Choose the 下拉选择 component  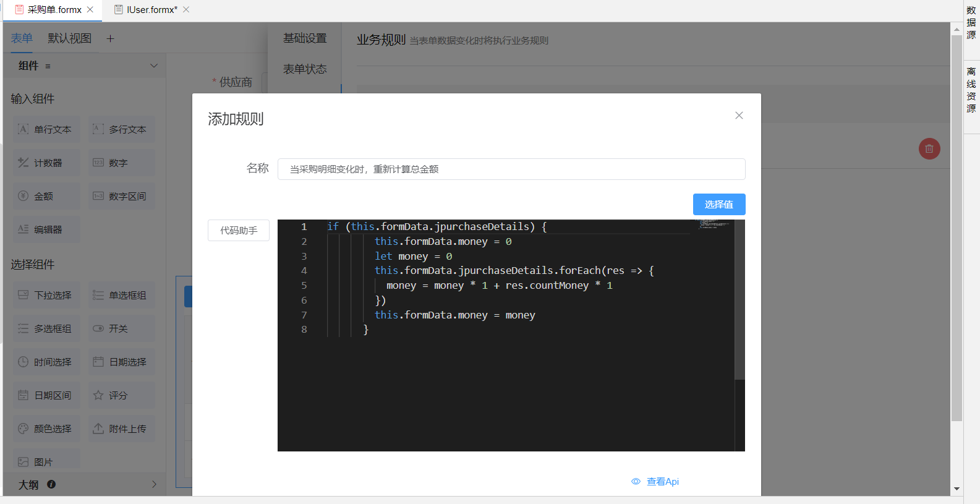coord(47,296)
